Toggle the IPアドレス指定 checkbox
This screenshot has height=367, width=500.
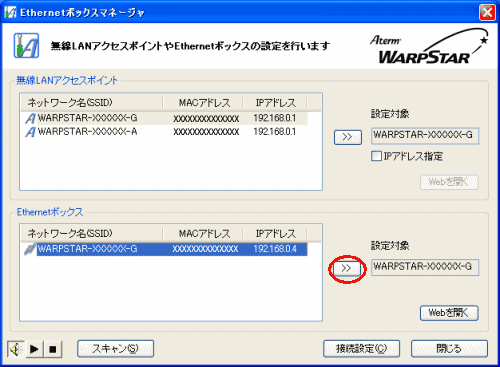[x=376, y=156]
